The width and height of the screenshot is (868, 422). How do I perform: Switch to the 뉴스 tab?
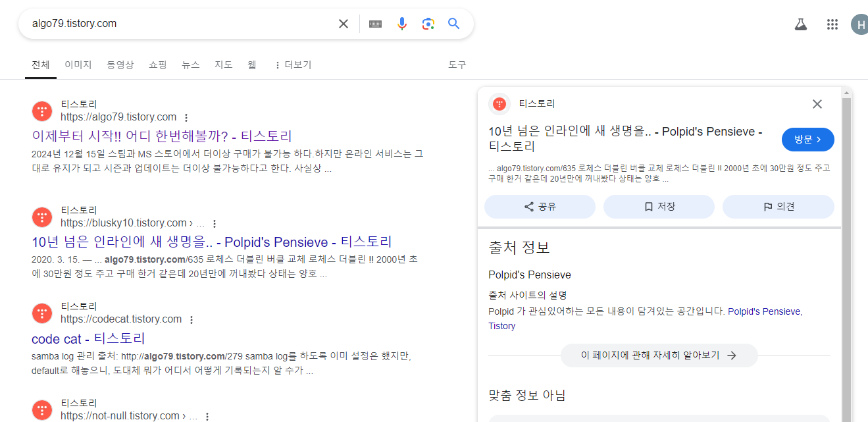click(191, 65)
